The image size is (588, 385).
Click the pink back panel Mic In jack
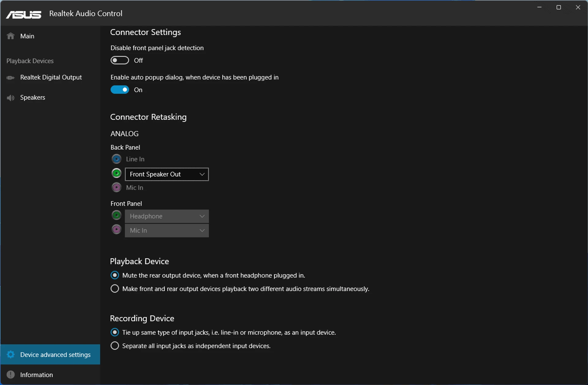(116, 187)
